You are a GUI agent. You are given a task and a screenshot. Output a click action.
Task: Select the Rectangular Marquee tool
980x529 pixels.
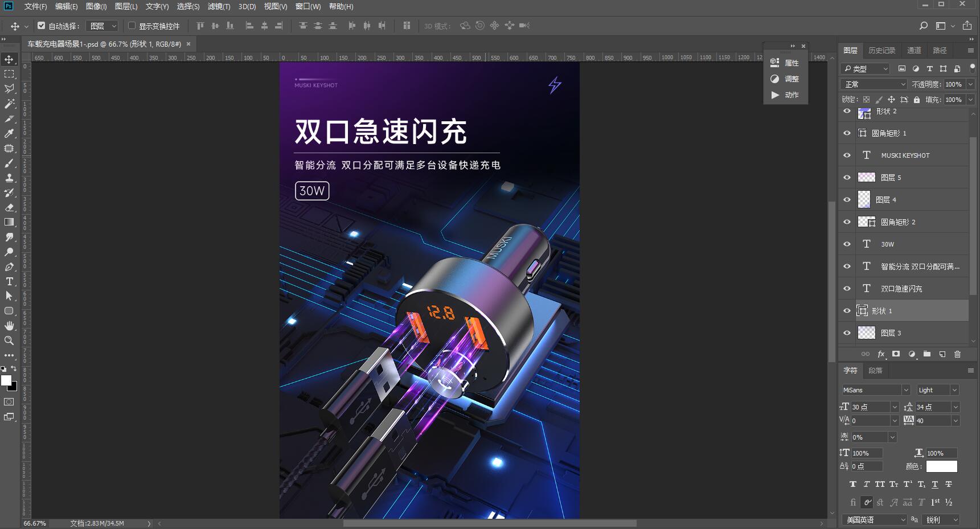click(x=9, y=74)
